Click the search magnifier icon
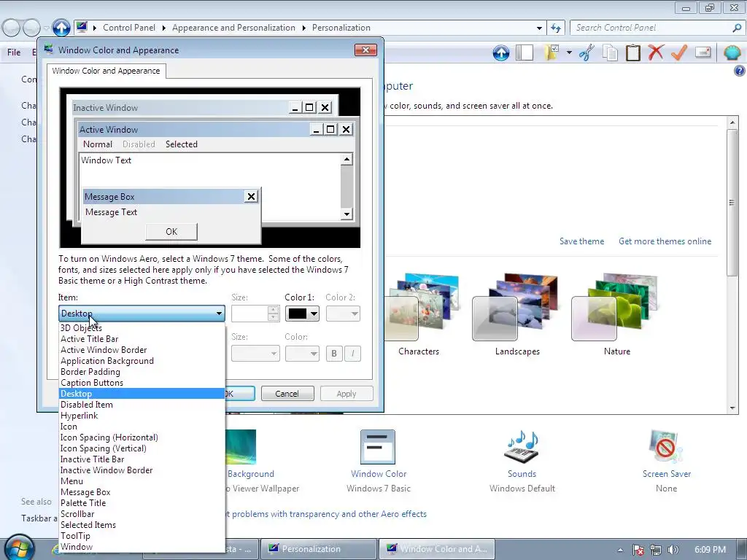747x560 pixels. [x=737, y=28]
